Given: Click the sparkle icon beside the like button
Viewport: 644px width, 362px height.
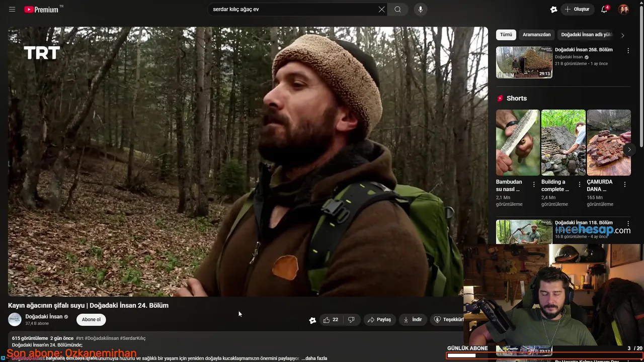Looking at the screenshot, I should click(312, 320).
